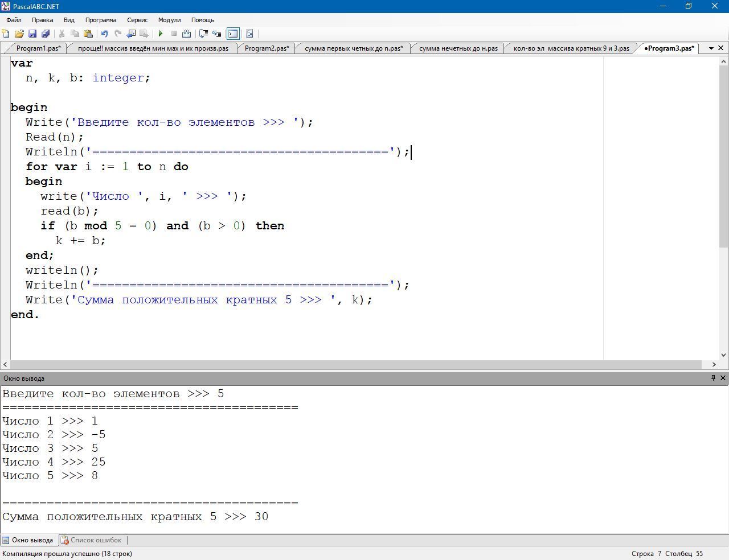Click the code formatting toolbar icon
The height and width of the screenshot is (560, 729).
(249, 34)
